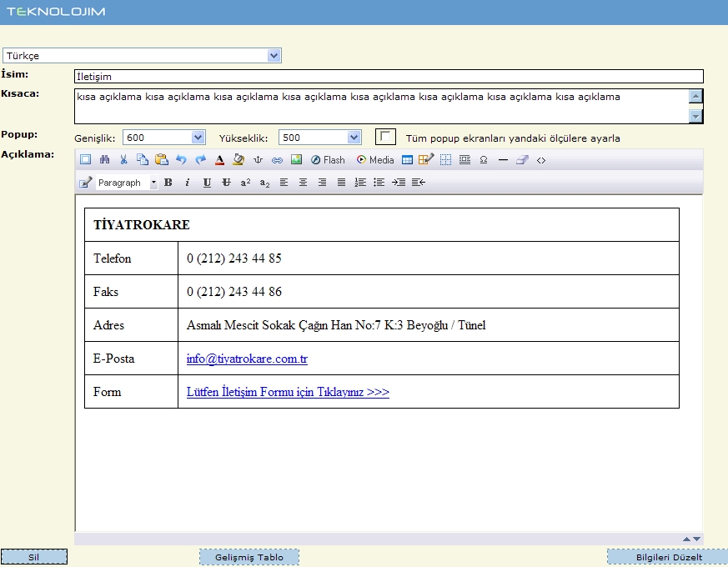This screenshot has width=728, height=567.
Task: Click the Bilgileri Düzelt button
Action: [669, 557]
